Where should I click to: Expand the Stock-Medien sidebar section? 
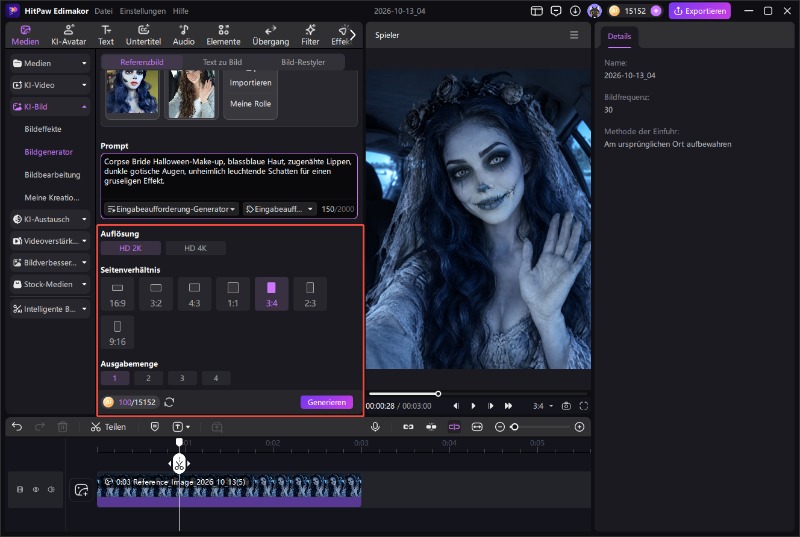coord(49,284)
